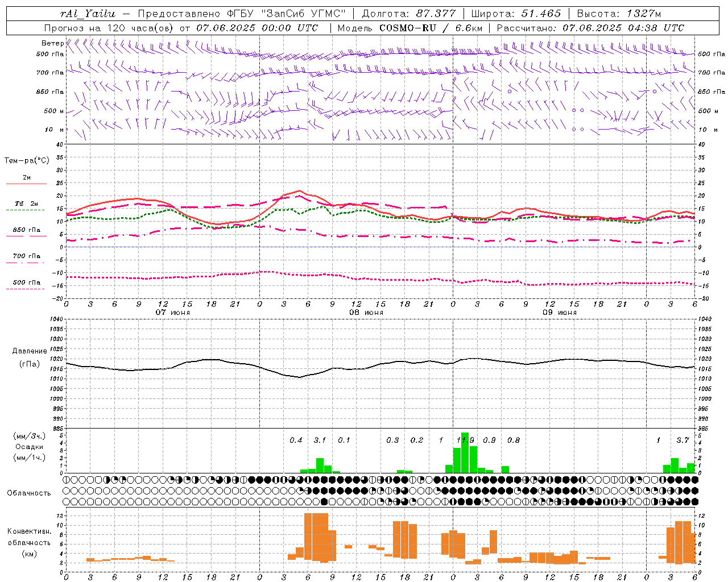Screen dimensions: 728x582
Task: Select the 0.4 precipitation amount
Action: [296, 440]
